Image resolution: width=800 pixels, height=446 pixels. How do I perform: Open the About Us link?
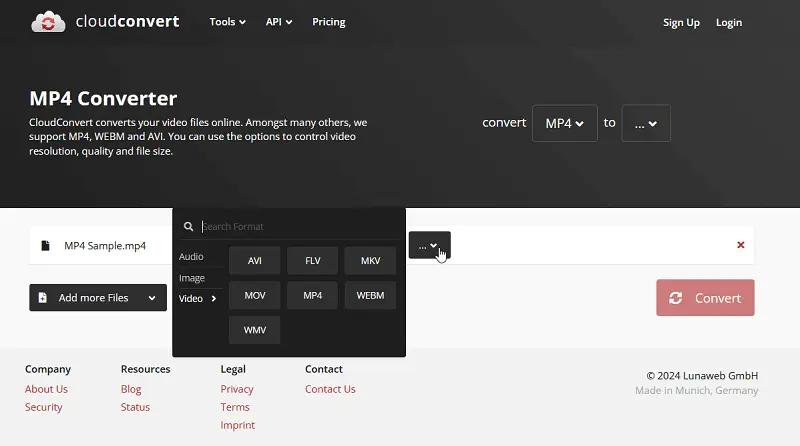click(x=46, y=389)
